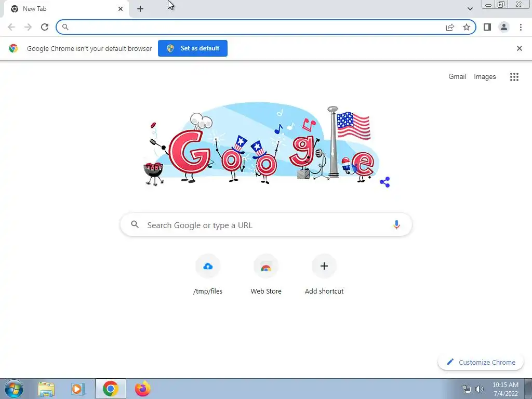
Task: Launch Firefox from the taskbar
Action: coord(142,389)
